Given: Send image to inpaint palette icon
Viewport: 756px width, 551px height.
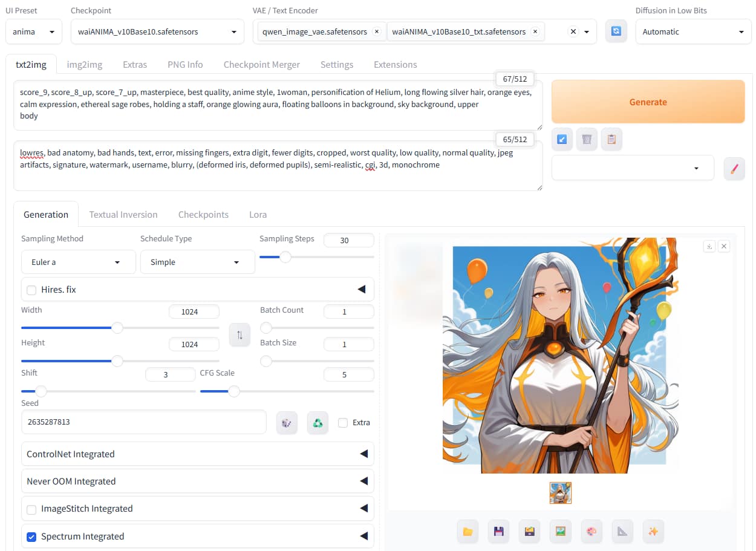Looking at the screenshot, I should pos(591,532).
